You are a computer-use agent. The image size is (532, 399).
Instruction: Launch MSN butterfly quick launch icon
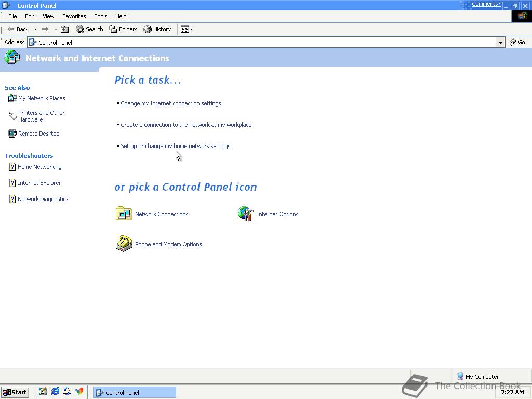(x=79, y=392)
